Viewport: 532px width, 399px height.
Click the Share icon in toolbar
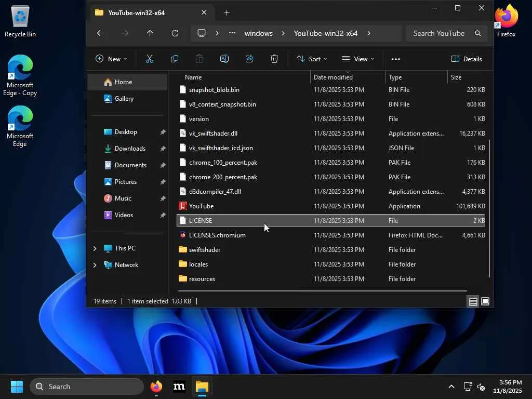point(249,59)
